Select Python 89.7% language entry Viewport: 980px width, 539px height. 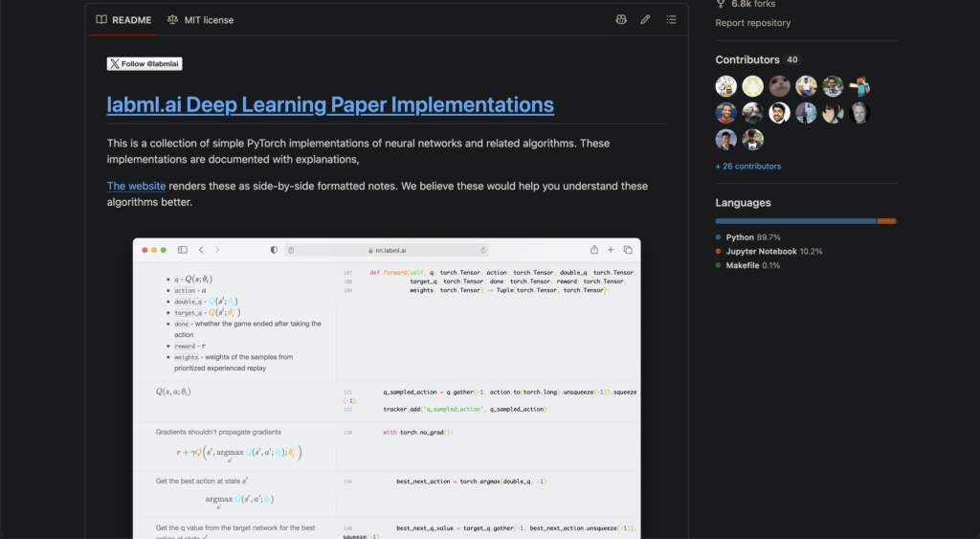coord(747,237)
